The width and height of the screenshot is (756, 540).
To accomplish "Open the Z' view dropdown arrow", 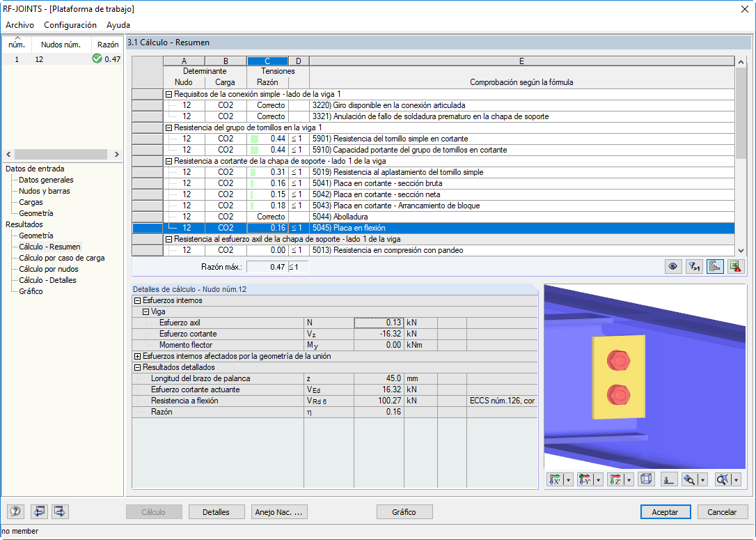I will (627, 479).
